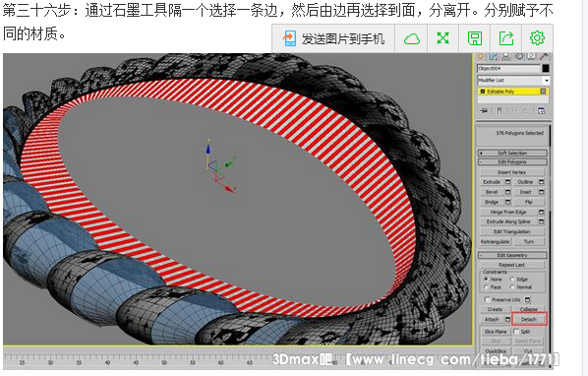Click the Retriangulate button
This screenshot has width=588, height=376.
pyautogui.click(x=496, y=242)
